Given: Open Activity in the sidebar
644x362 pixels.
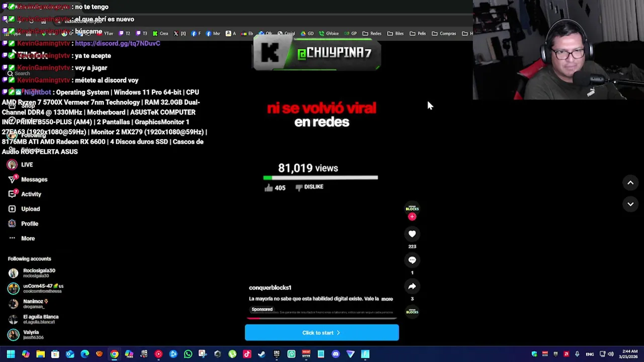Looking at the screenshot, I should point(25,194).
